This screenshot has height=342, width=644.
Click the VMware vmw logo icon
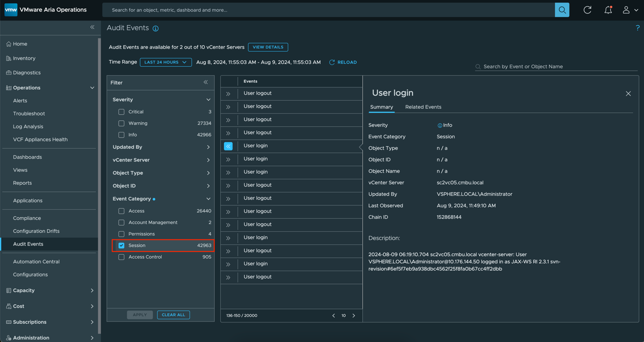[11, 10]
